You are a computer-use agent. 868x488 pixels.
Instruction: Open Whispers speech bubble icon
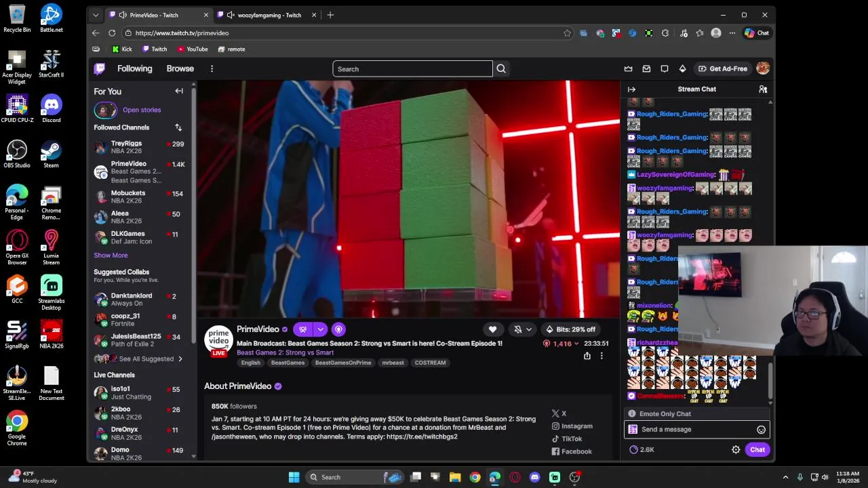665,68
